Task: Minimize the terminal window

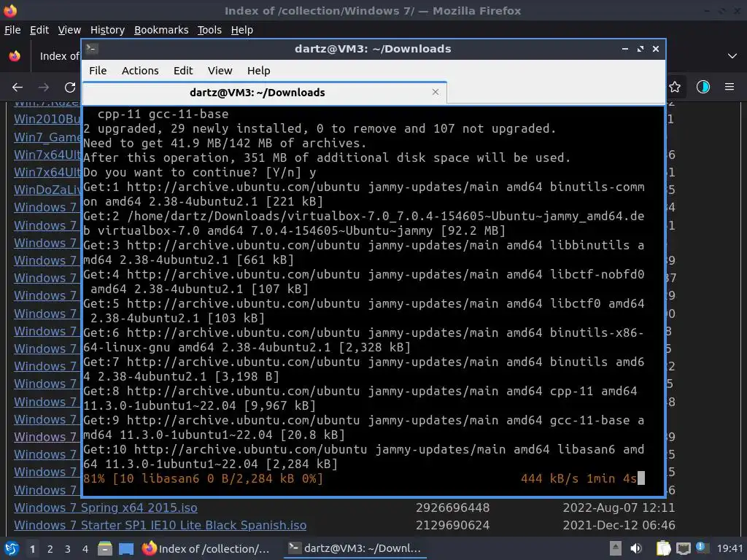Action: [625, 49]
